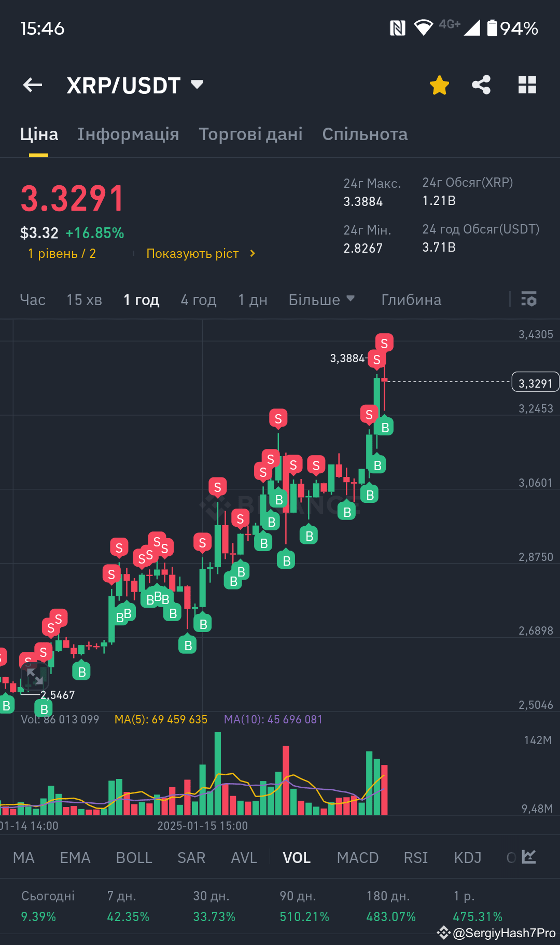Tap the B buy marker below 2,5467
560x945 pixels.
44,708
